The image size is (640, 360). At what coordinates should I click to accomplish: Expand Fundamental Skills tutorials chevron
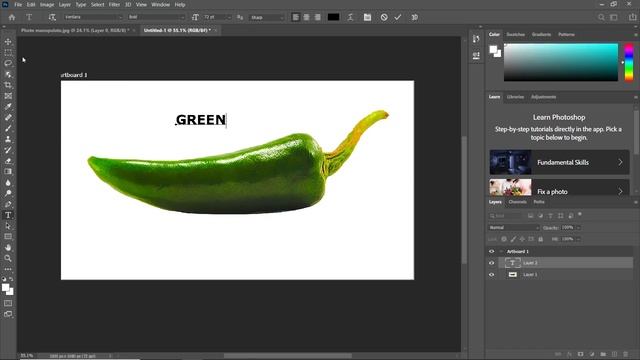[x=620, y=162]
